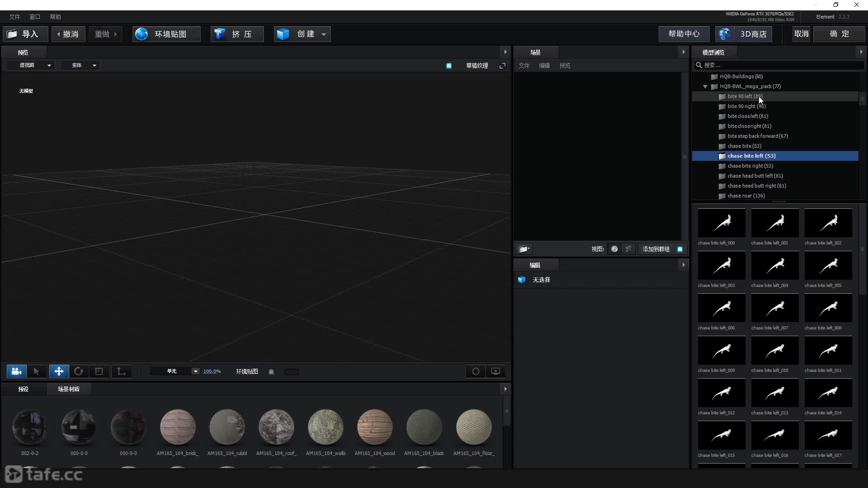Switch to the particle view mode icon

[x=628, y=249]
